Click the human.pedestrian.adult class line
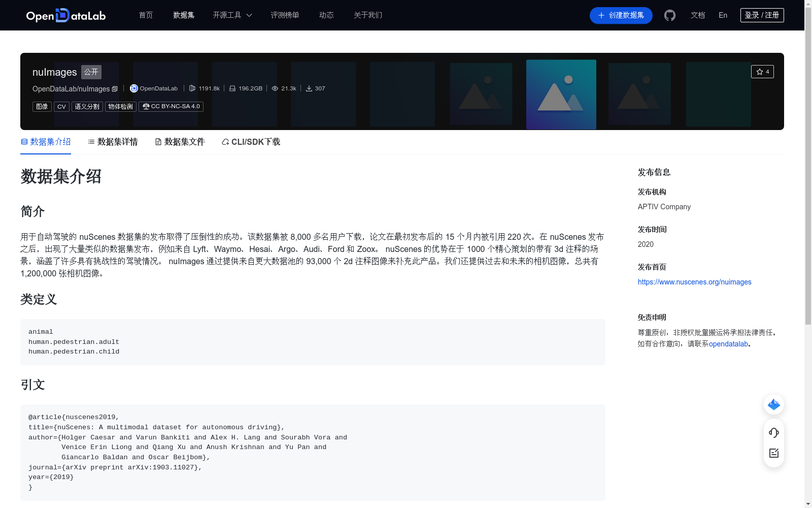812x508 pixels. point(74,342)
